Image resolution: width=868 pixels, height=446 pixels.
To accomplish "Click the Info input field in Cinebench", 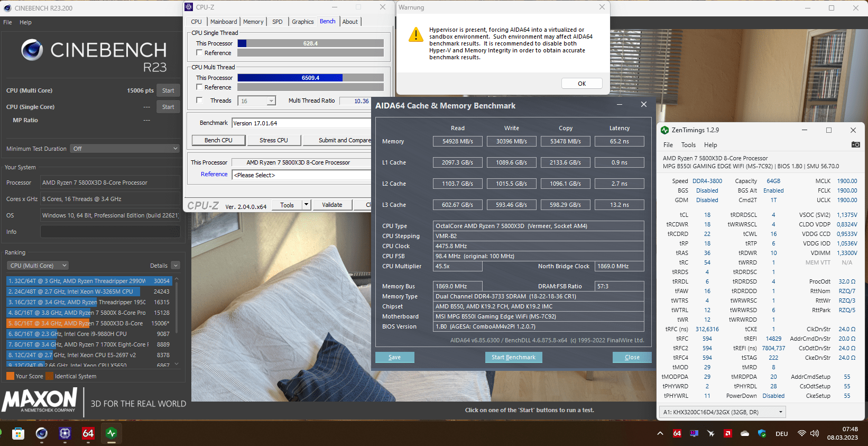I will click(110, 232).
